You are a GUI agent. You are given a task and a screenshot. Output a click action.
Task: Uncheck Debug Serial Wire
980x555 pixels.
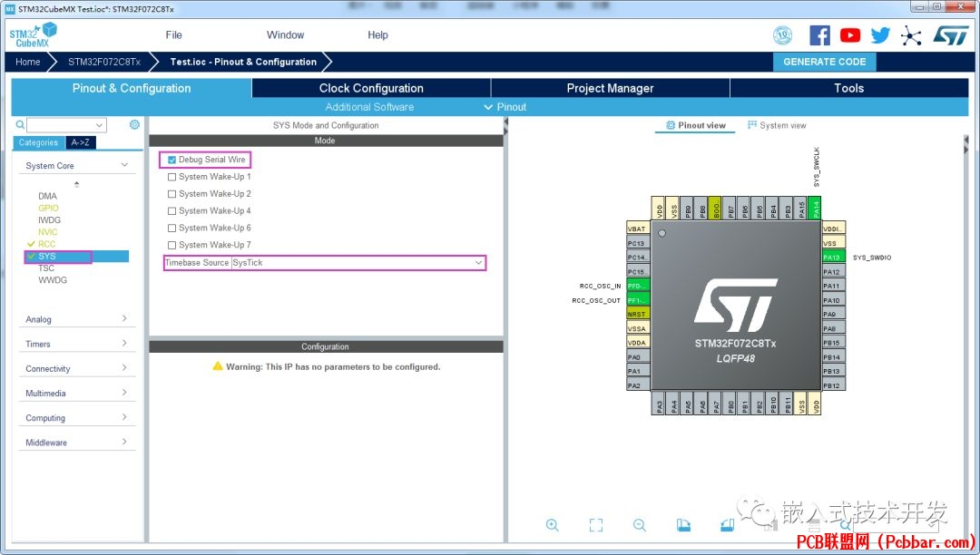(171, 160)
